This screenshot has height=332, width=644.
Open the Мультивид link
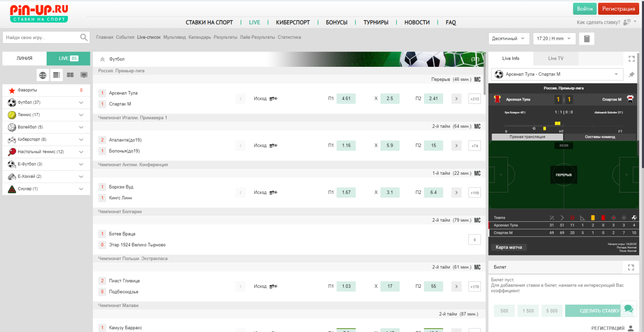[x=174, y=37]
